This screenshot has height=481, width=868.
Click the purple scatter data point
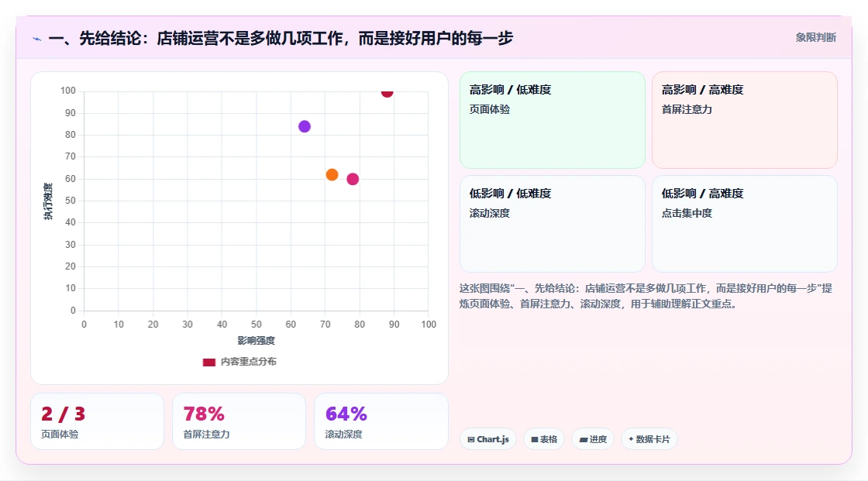click(305, 127)
